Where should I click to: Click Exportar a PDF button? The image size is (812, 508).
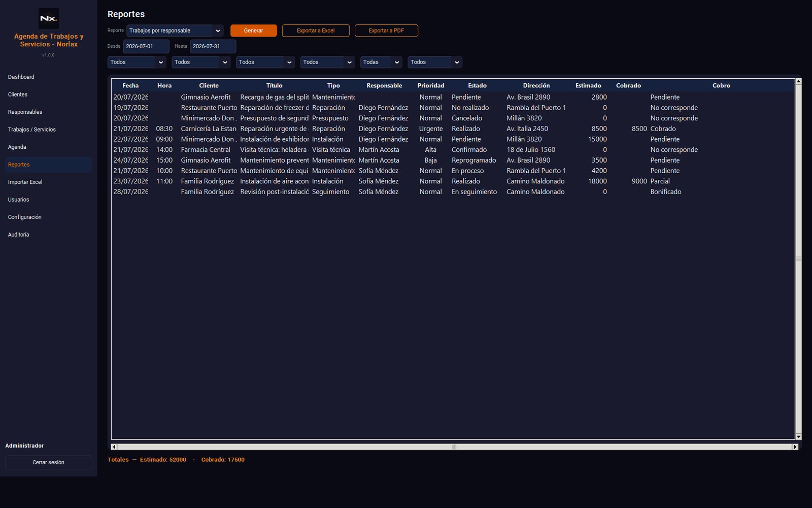point(386,30)
